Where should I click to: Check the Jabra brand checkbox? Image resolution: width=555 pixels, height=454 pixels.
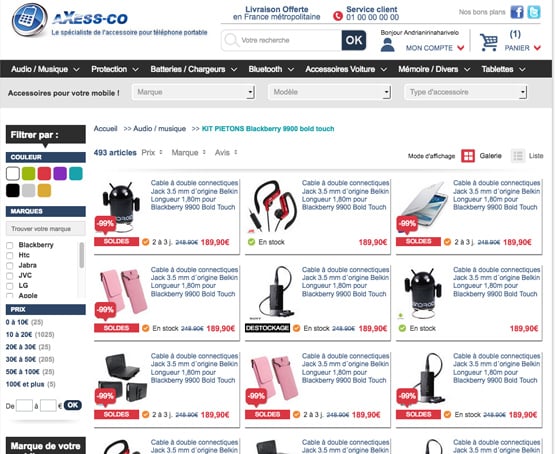click(10, 265)
